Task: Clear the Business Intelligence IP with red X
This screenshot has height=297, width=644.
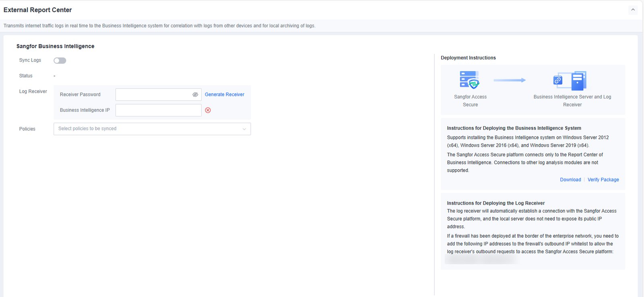Action: (x=208, y=110)
